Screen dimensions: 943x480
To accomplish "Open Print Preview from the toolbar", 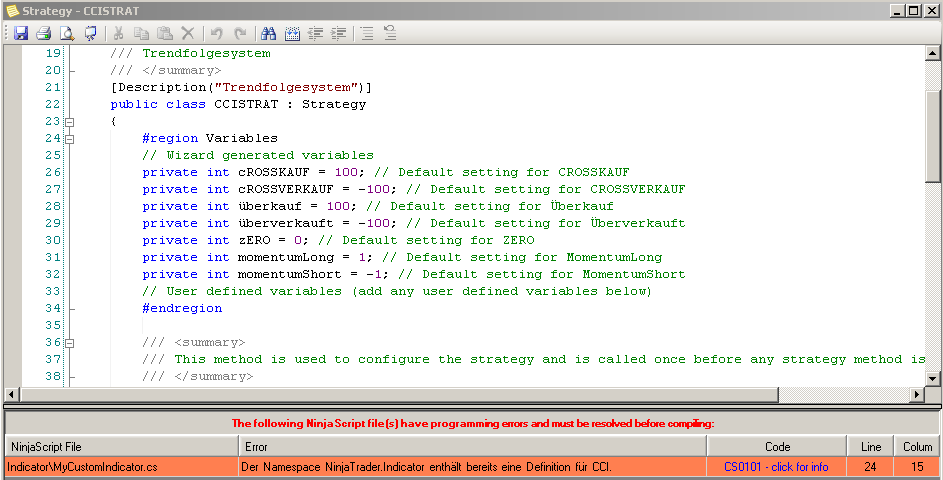I will [67, 33].
